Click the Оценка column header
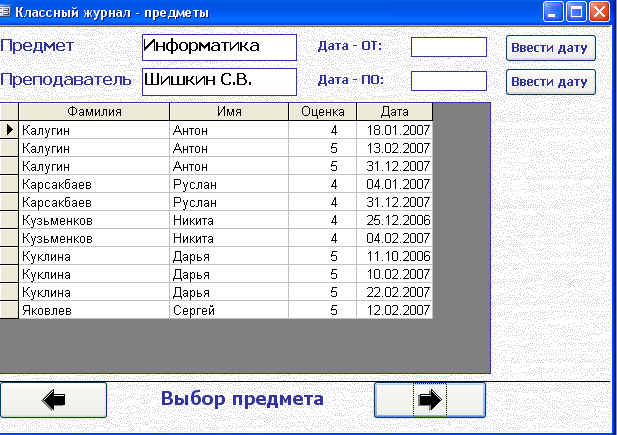 click(323, 112)
